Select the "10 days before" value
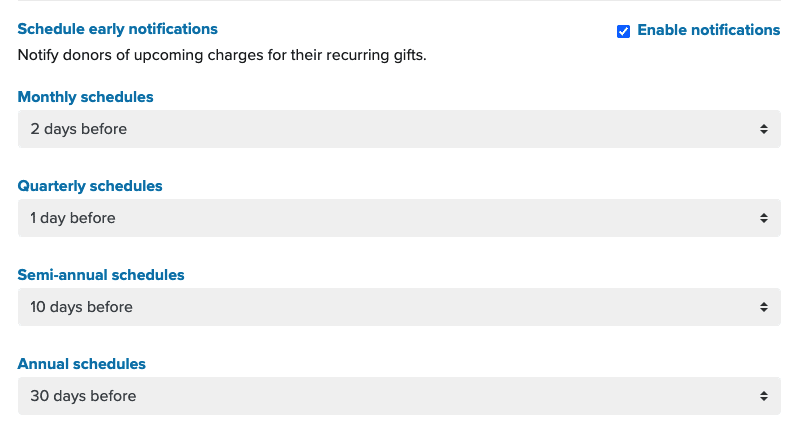This screenshot has width=798, height=438. tap(81, 307)
